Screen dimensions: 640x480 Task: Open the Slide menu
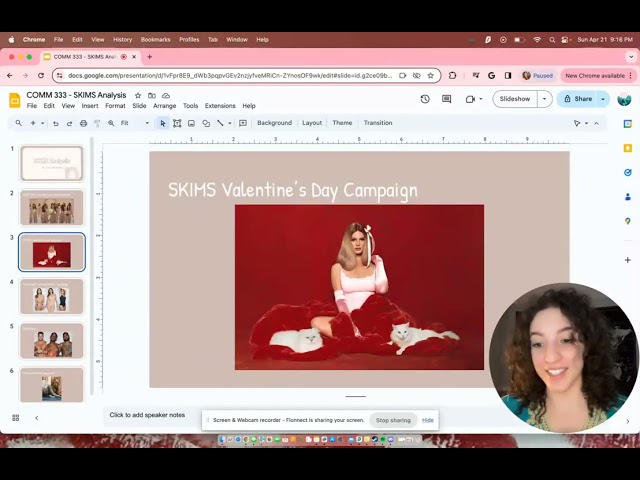click(x=139, y=106)
